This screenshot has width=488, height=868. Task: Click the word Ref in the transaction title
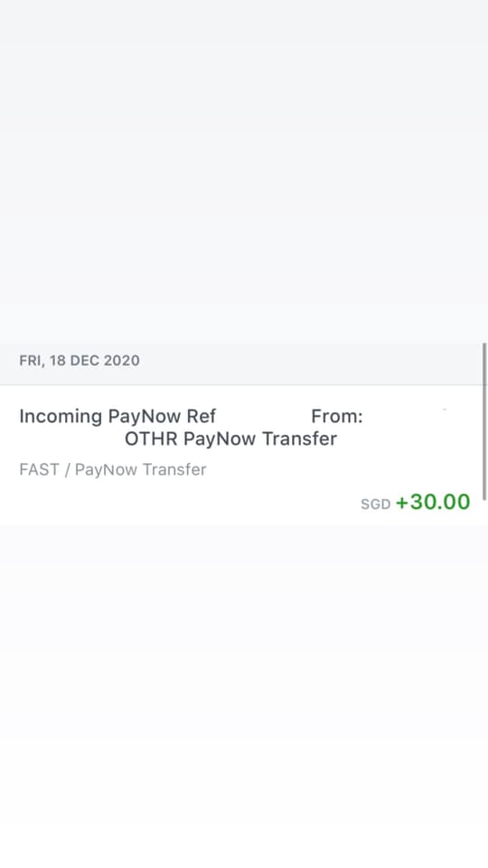point(202,416)
